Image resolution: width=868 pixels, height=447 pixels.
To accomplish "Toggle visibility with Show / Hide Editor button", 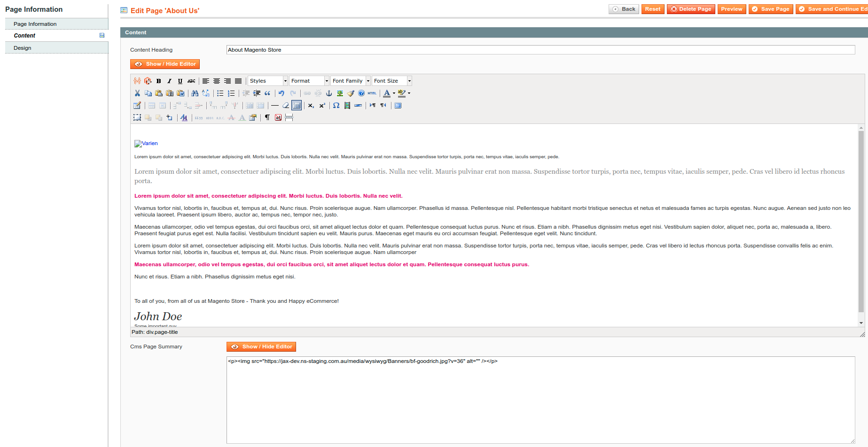I will [164, 64].
